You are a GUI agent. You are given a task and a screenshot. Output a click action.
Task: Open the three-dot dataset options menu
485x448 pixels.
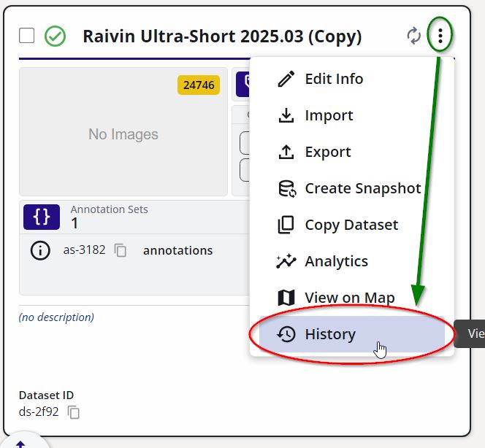(x=440, y=36)
